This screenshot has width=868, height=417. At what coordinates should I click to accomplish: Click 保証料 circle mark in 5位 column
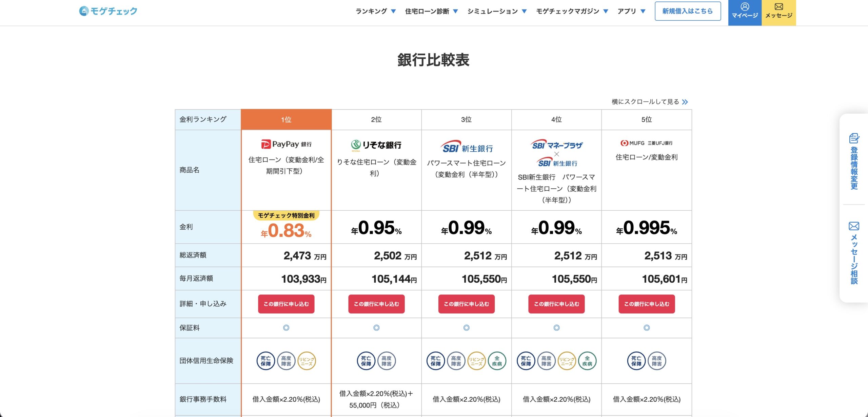pos(647,328)
